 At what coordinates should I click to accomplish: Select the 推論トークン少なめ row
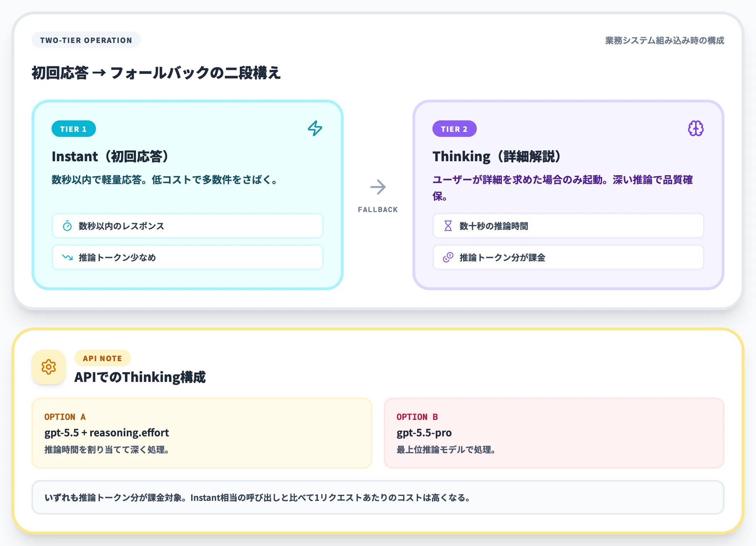(x=188, y=257)
